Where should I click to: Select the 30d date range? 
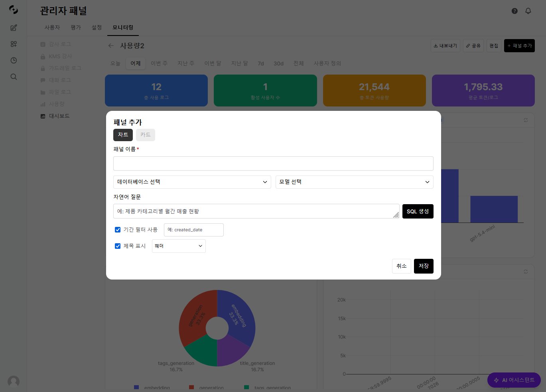tap(278, 63)
